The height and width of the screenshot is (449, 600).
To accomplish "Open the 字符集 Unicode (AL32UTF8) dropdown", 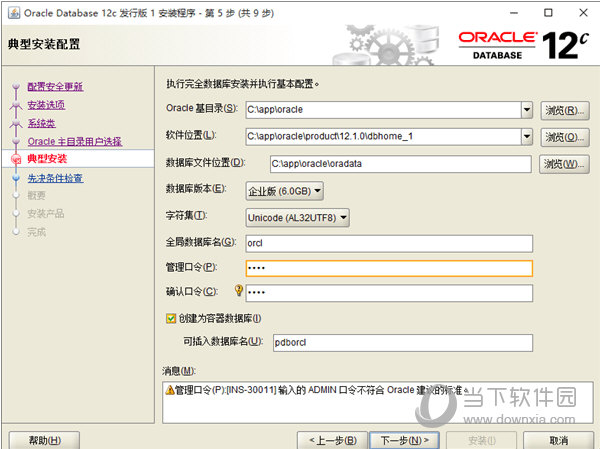I will point(297,218).
